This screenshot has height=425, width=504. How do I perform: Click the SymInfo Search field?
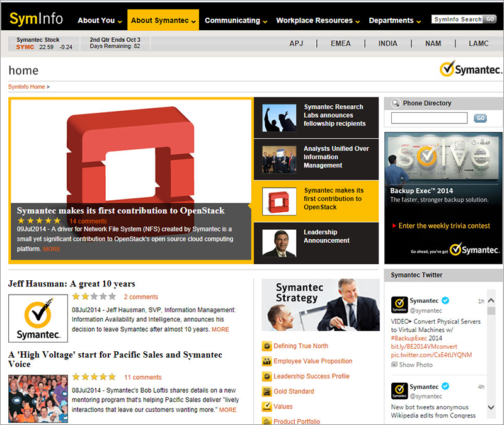(x=457, y=20)
